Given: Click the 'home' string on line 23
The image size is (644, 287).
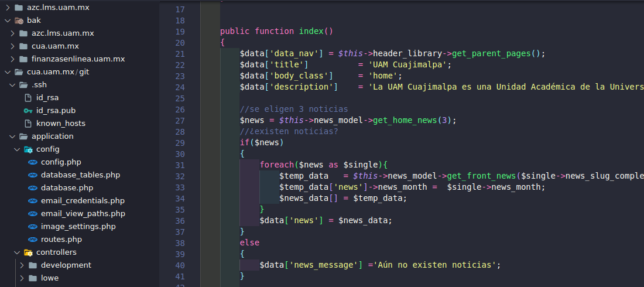Looking at the screenshot, I should tap(383, 76).
